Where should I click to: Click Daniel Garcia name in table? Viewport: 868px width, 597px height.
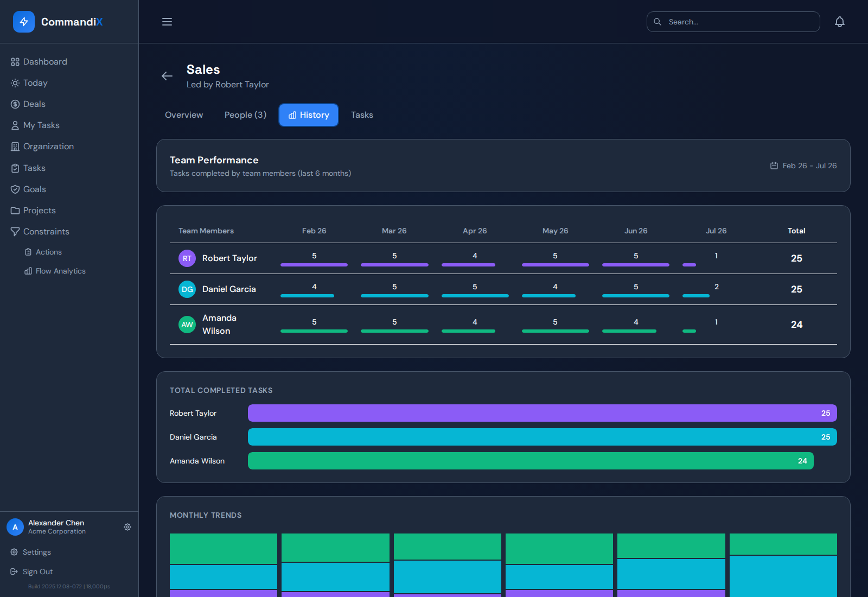[x=229, y=289]
